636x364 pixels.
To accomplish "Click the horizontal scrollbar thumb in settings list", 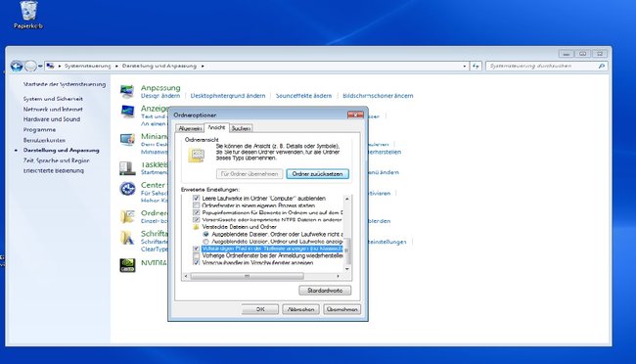I will (x=247, y=276).
